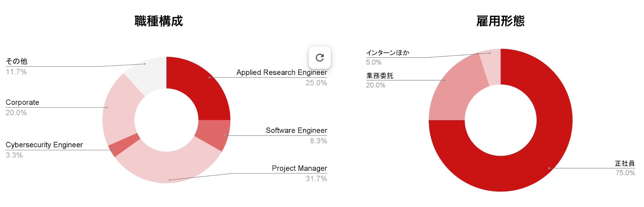Click the Software Engineer label text

pos(296,130)
